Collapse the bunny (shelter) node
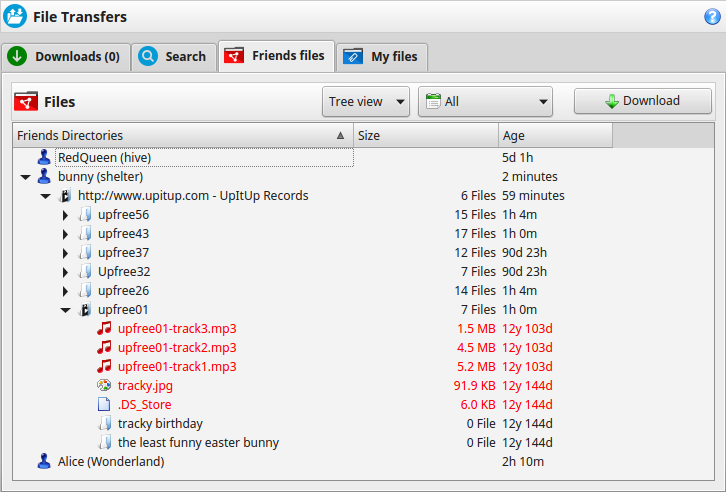The width and height of the screenshot is (726, 492). [x=25, y=177]
